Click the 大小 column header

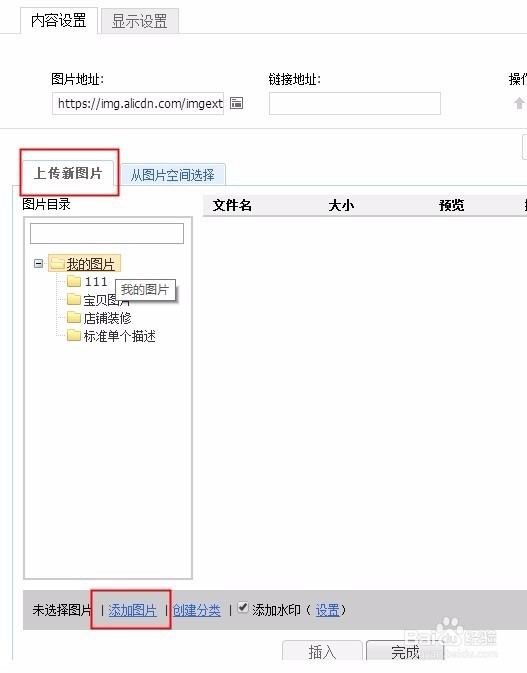coord(341,205)
